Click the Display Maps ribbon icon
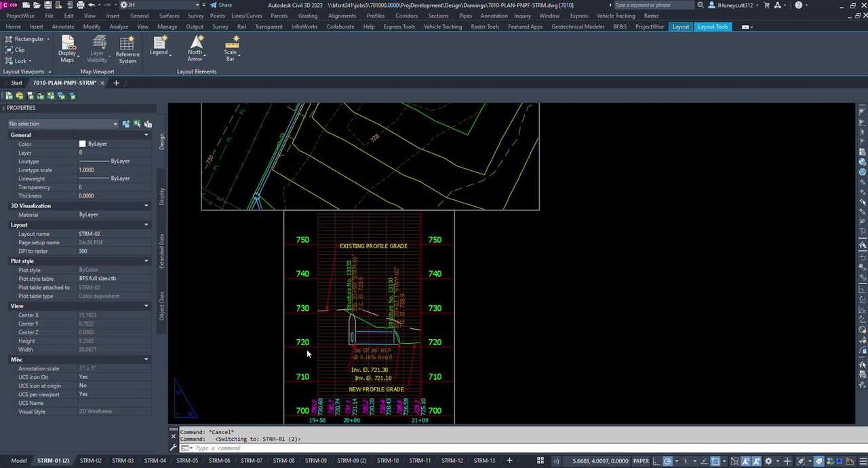Screen dimensions: 868x468 click(x=67, y=45)
